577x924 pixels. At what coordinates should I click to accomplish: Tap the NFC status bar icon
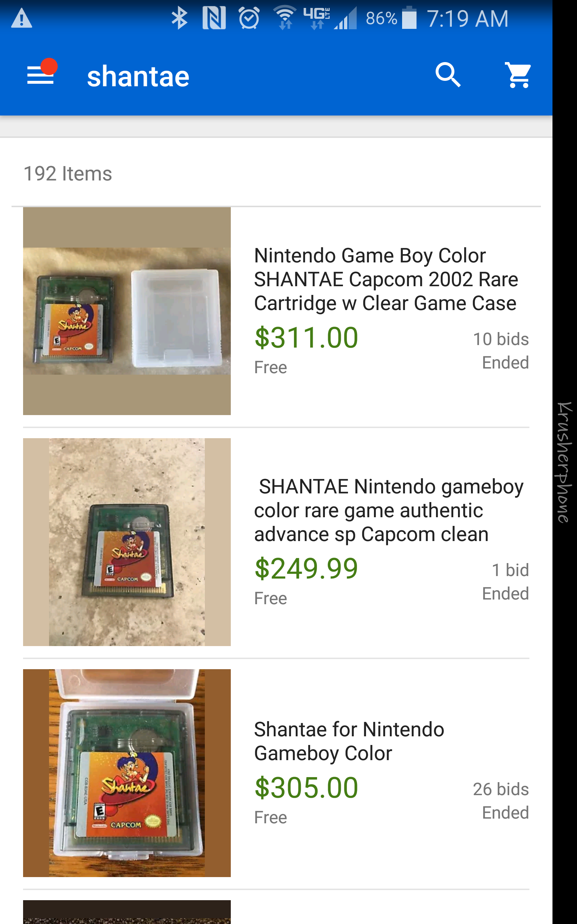point(214,18)
